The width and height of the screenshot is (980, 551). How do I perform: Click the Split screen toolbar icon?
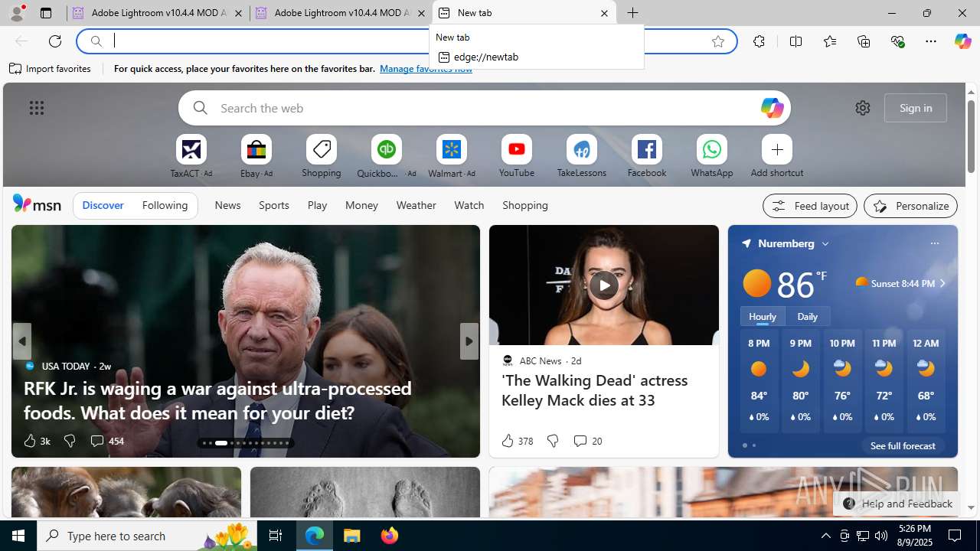[x=795, y=41]
